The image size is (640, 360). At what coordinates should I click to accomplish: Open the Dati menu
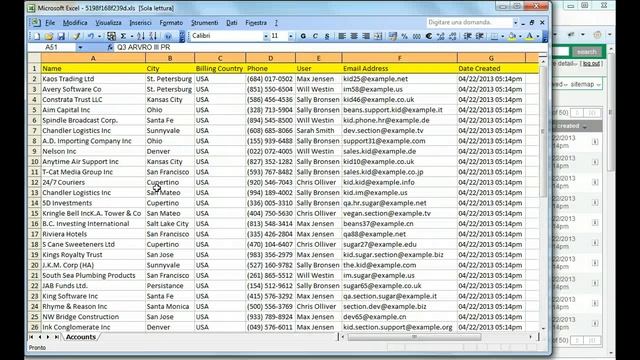coord(232,23)
